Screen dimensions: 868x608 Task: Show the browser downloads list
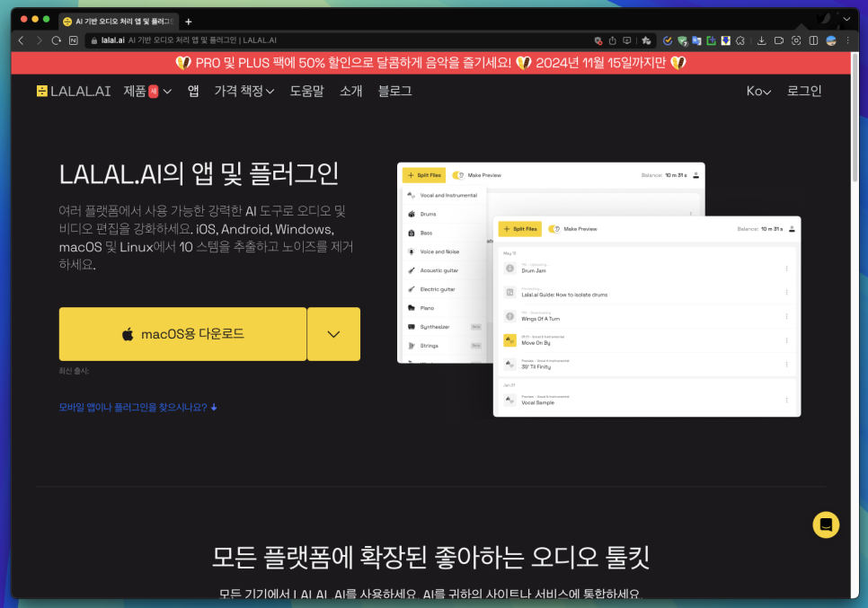coord(762,40)
